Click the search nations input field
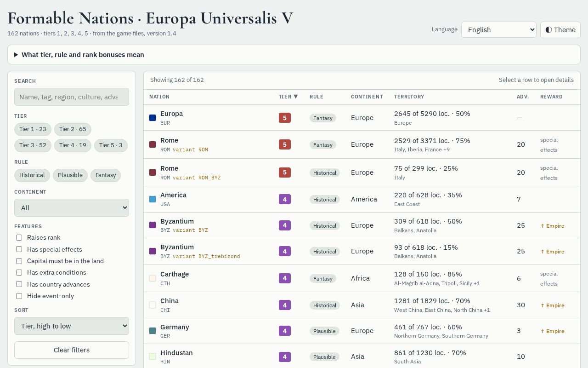588x368 pixels. (72, 97)
